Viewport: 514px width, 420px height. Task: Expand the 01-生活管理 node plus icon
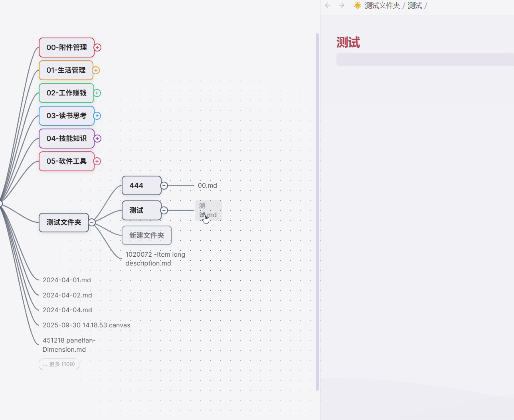point(96,70)
